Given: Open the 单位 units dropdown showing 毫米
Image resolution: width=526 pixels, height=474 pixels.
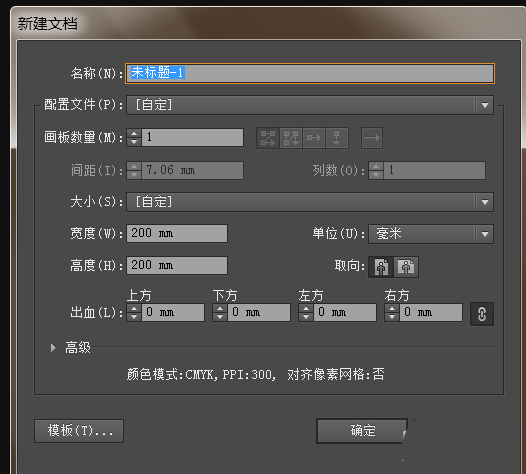Looking at the screenshot, I should click(431, 234).
